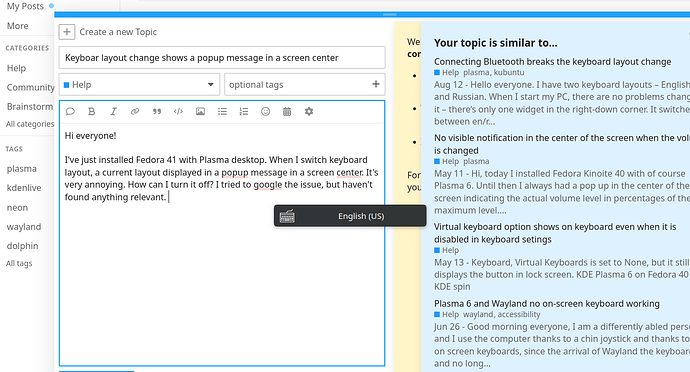Open the editor options gear menu

tap(309, 111)
